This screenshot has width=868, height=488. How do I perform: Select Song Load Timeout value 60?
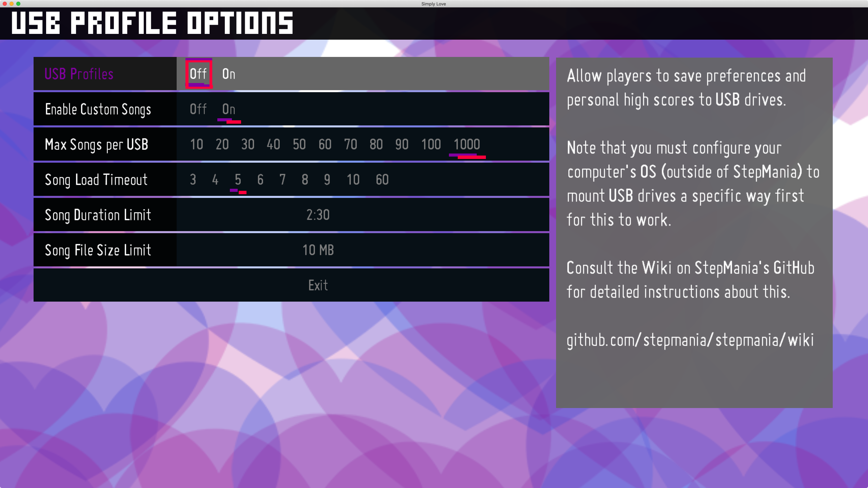click(381, 179)
